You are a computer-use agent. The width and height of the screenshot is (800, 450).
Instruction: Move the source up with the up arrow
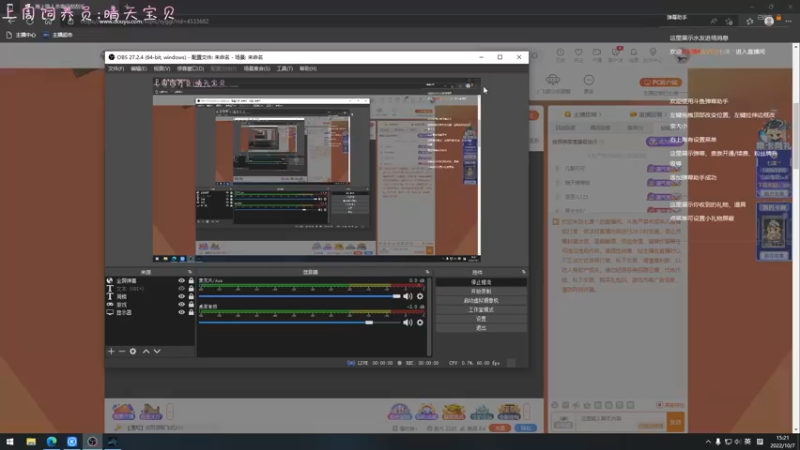click(146, 351)
